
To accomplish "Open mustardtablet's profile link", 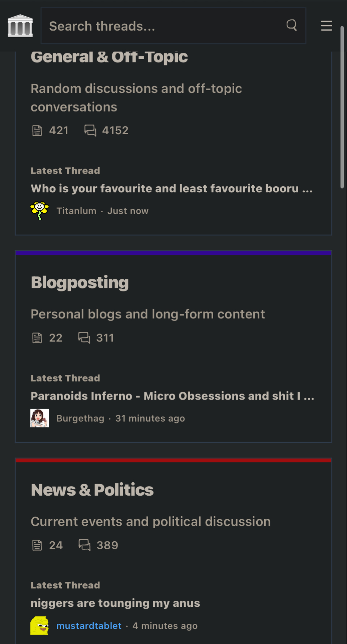I will click(89, 626).
